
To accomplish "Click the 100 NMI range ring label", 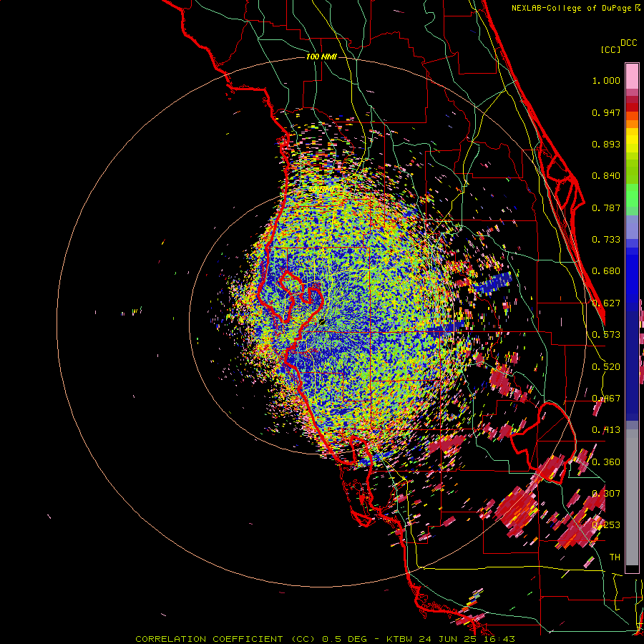I will click(321, 57).
